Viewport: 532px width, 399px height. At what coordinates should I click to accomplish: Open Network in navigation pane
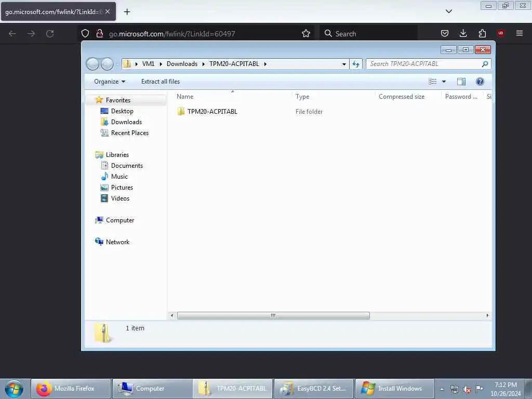tap(117, 242)
